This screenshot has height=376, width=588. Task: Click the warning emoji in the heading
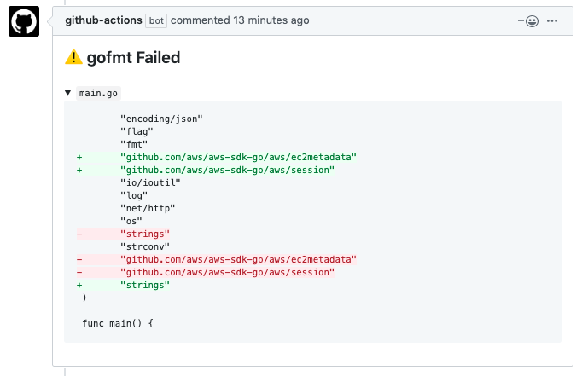pyautogui.click(x=74, y=58)
